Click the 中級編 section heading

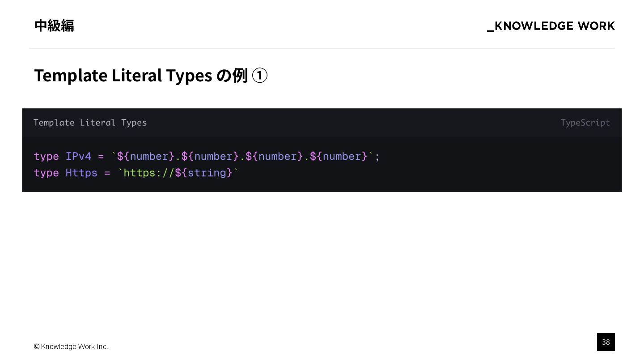click(x=54, y=25)
